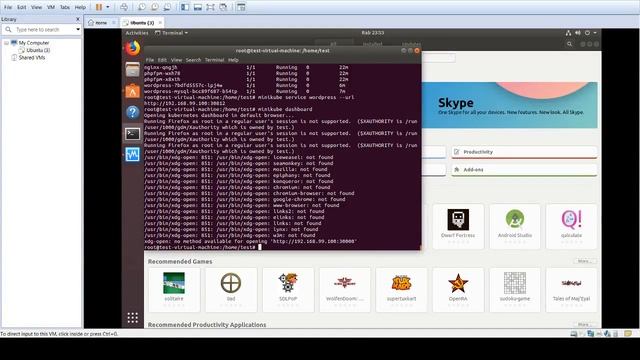Viewport: 640px width, 360px height.
Task: Toggle the library sidebar view icon
Action: coord(185,7)
